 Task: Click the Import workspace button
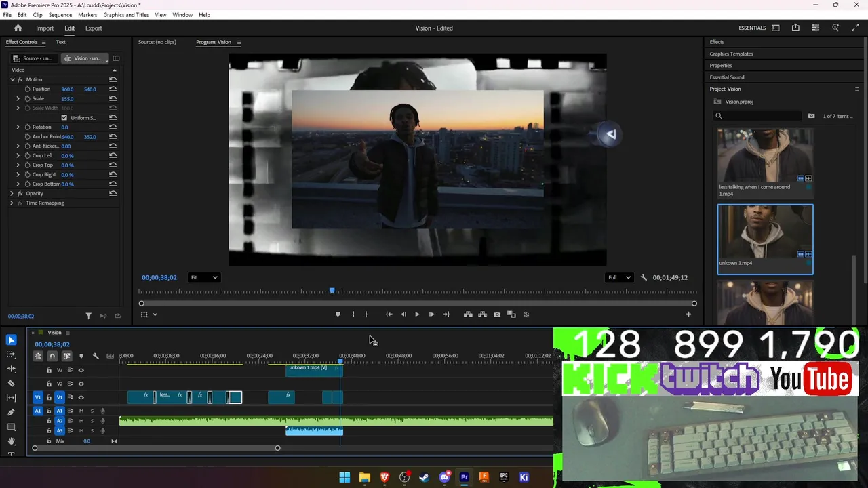[x=45, y=28]
